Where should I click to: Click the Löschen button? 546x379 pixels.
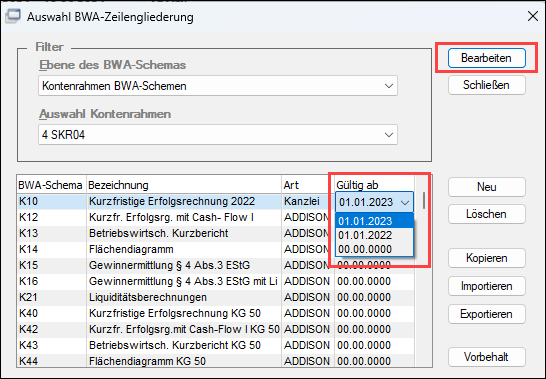[486, 214]
